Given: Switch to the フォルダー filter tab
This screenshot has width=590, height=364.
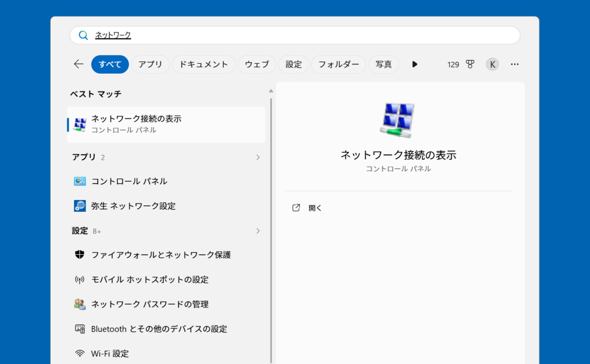Looking at the screenshot, I should pos(339,64).
